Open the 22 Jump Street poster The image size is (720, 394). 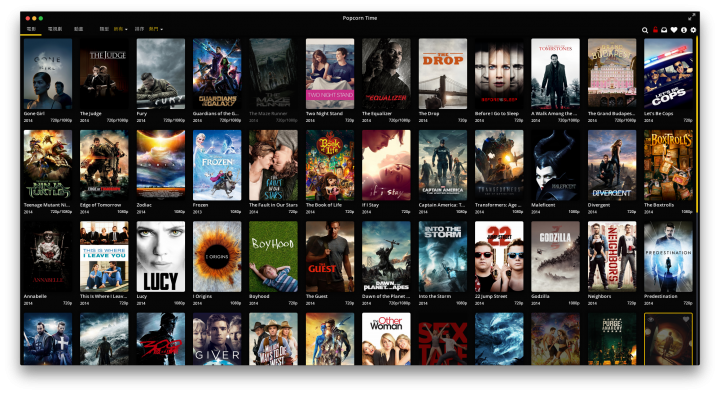click(x=499, y=256)
